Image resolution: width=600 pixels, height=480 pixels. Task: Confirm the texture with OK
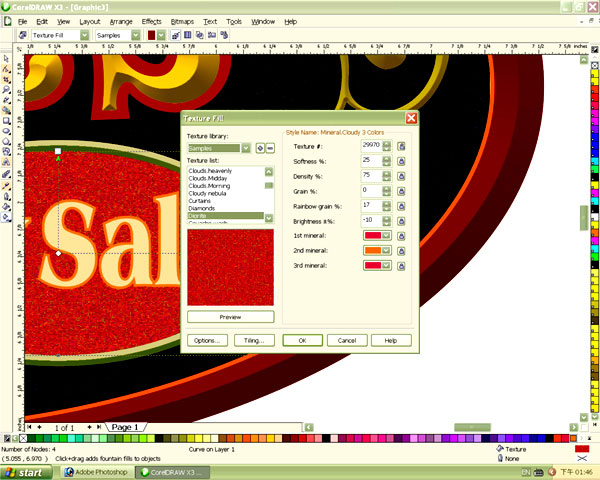[x=302, y=340]
